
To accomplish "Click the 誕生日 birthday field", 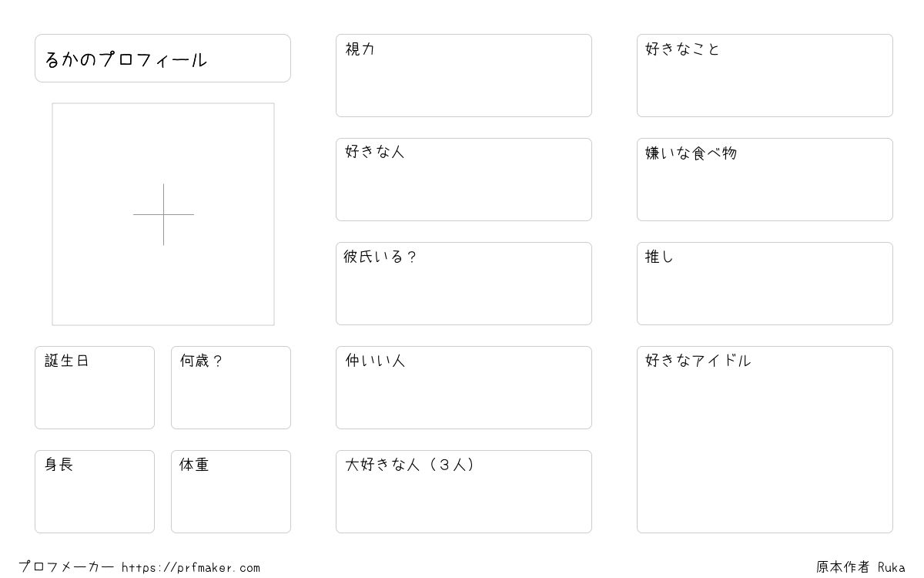I will pos(95,388).
